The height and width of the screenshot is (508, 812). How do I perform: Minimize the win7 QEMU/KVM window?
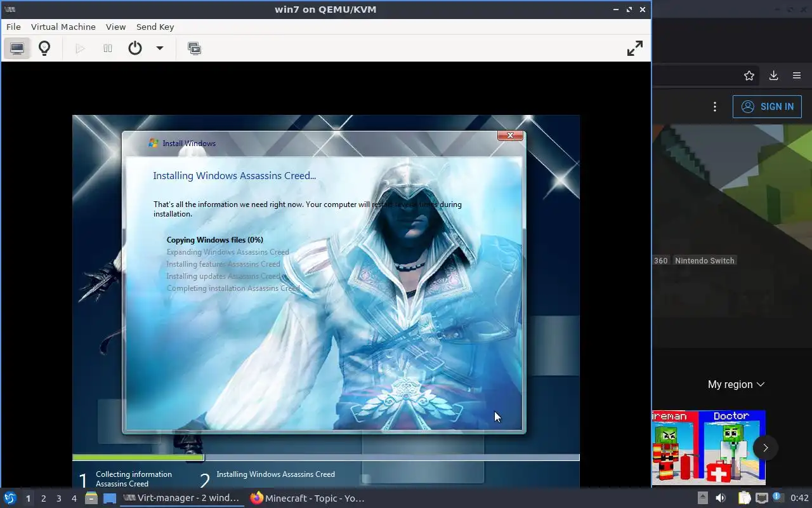pos(616,10)
